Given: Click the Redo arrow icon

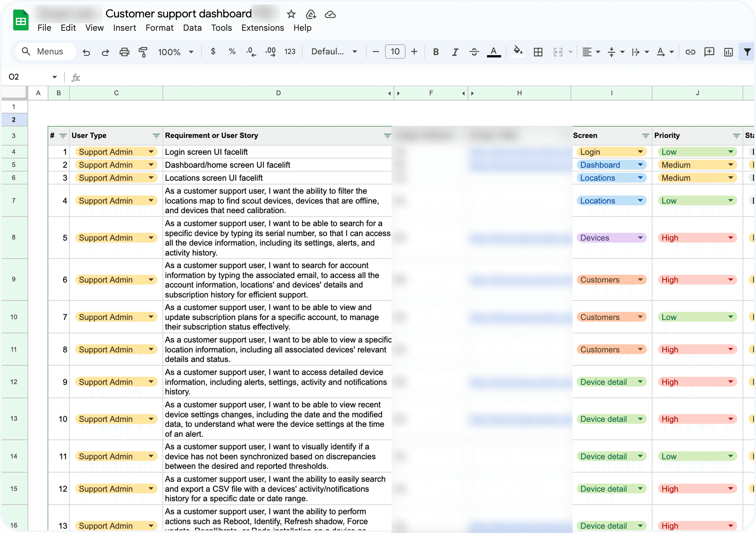Looking at the screenshot, I should click(x=105, y=52).
